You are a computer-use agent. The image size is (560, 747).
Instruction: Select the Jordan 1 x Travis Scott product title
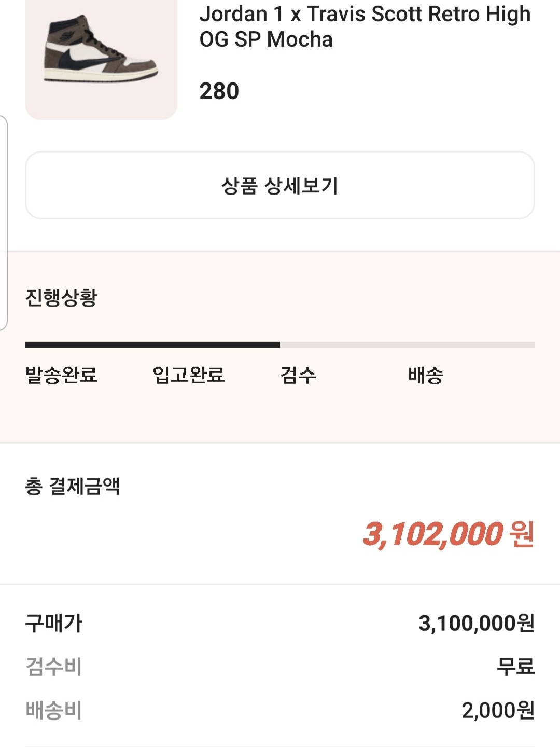(365, 26)
